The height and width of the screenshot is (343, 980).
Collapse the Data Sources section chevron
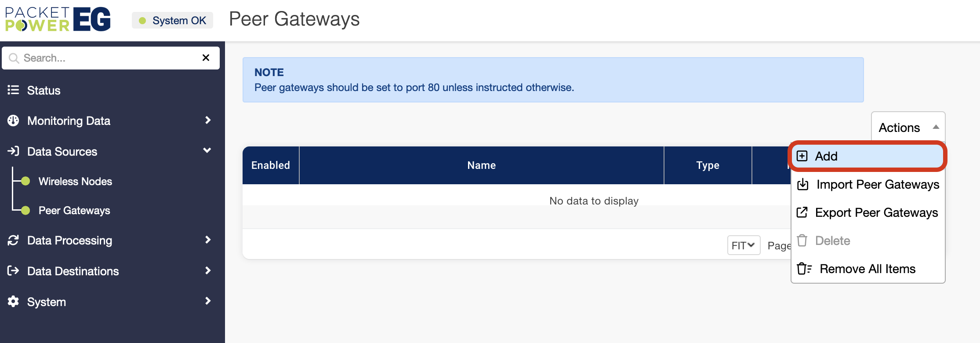click(x=207, y=150)
